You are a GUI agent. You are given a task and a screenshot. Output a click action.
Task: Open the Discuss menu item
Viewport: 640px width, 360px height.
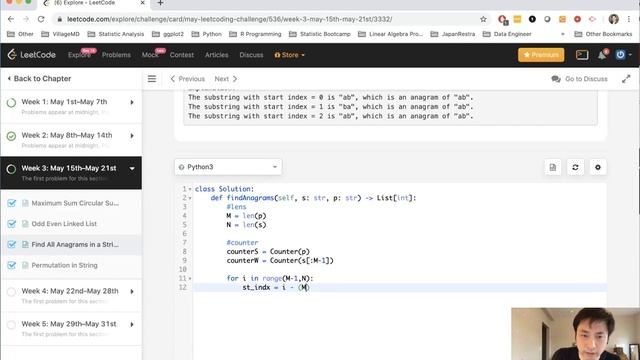click(x=251, y=55)
